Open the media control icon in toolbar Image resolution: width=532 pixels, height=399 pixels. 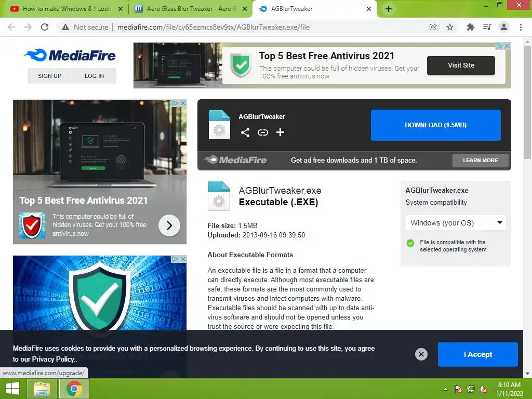(487, 27)
